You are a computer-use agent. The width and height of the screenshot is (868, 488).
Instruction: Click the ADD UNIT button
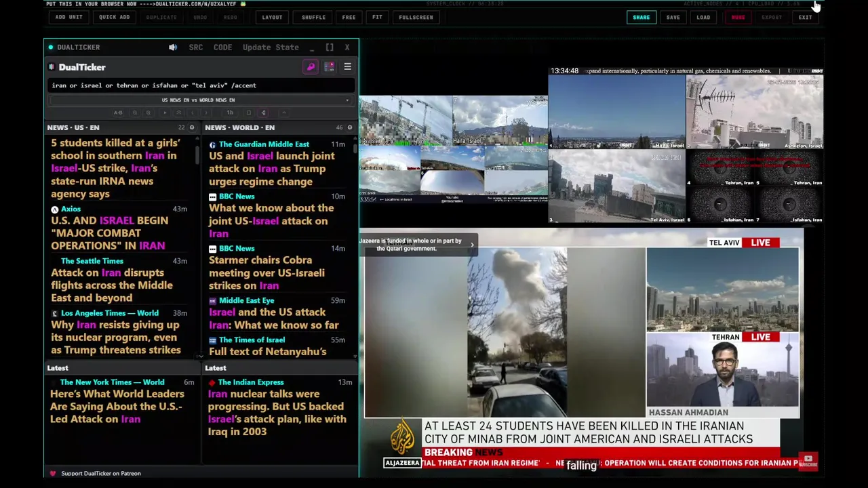(x=68, y=17)
